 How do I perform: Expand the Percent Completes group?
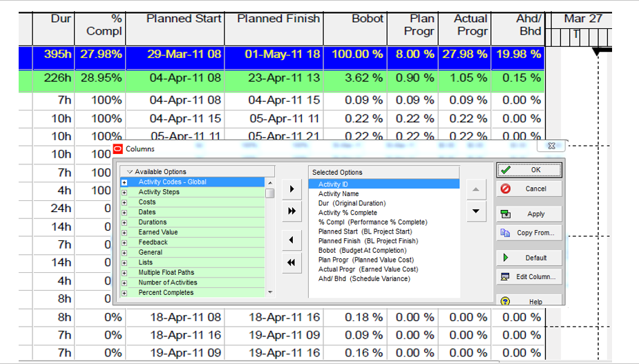[124, 293]
